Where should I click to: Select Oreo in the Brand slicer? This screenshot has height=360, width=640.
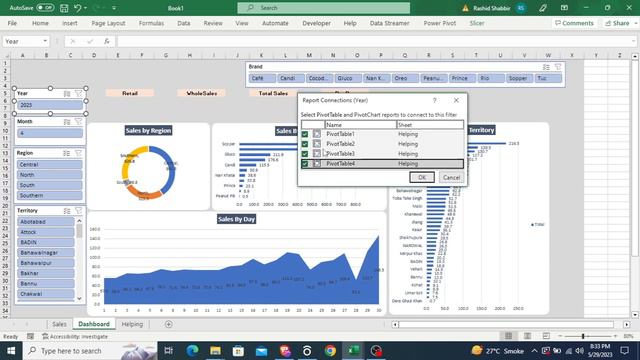click(405, 78)
